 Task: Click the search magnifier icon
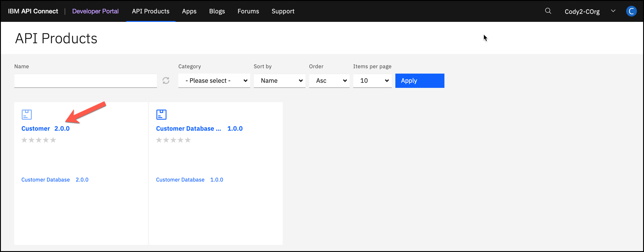(x=548, y=11)
